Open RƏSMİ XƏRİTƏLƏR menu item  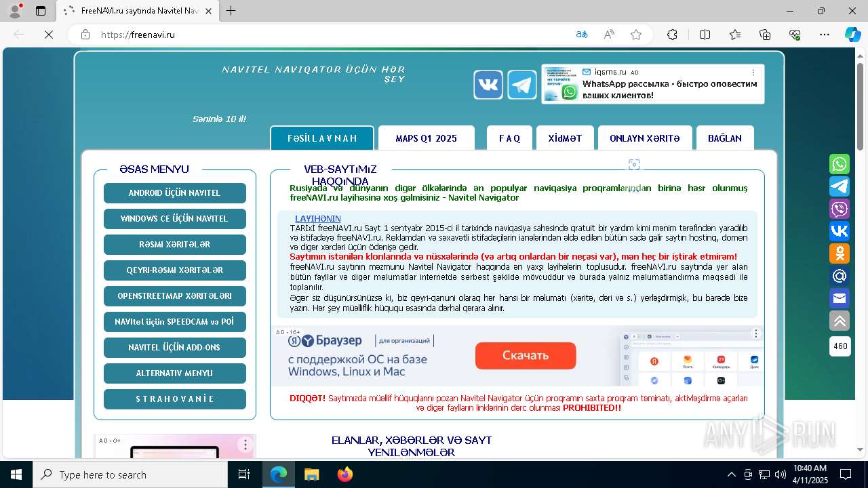pyautogui.click(x=175, y=245)
